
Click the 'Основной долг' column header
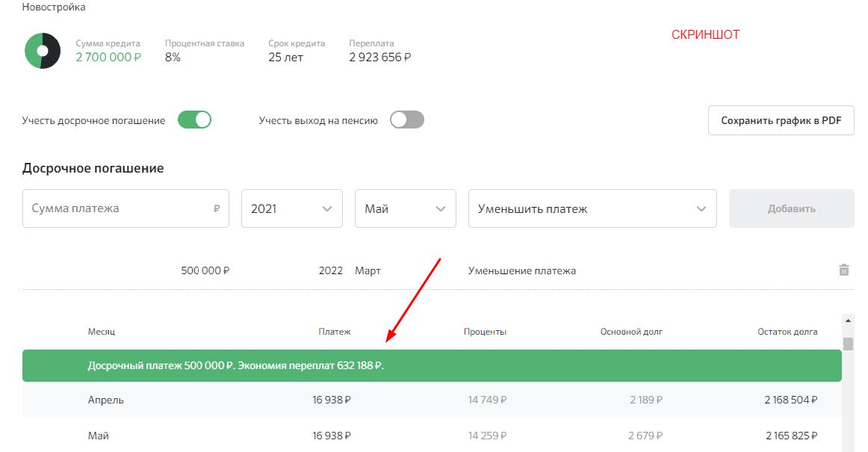631,332
